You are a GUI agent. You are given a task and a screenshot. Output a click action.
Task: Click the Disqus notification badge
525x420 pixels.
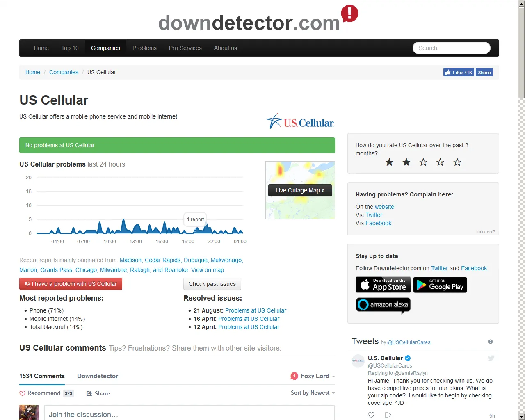(x=294, y=376)
